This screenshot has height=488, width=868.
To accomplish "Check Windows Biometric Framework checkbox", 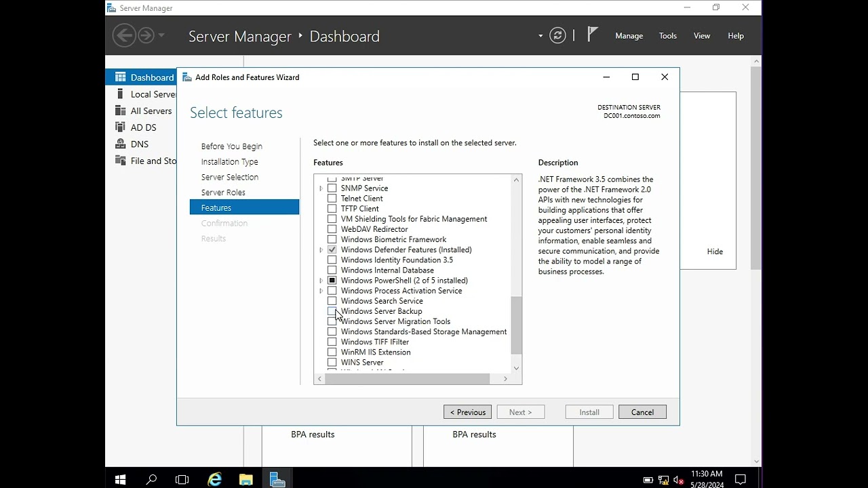I will tap(332, 239).
